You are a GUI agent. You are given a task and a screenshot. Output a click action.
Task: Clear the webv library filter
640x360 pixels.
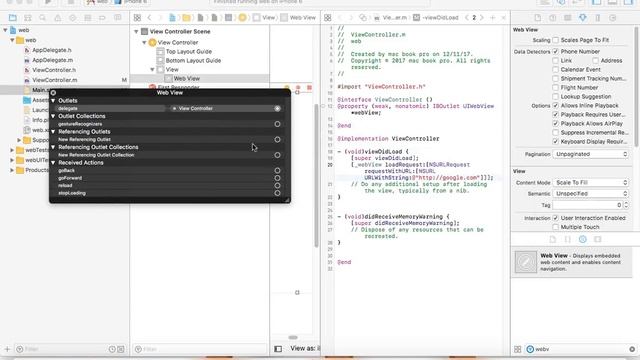coord(632,349)
